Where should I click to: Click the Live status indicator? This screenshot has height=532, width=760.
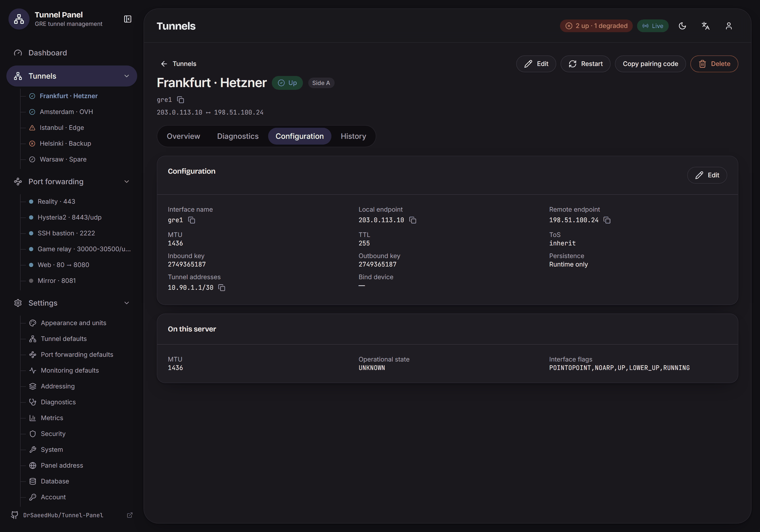pyautogui.click(x=653, y=26)
